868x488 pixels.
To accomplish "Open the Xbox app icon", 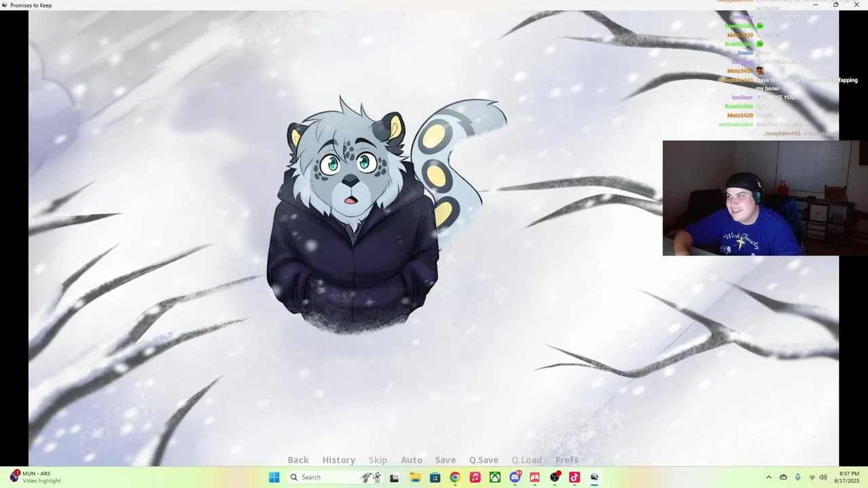I will [495, 477].
